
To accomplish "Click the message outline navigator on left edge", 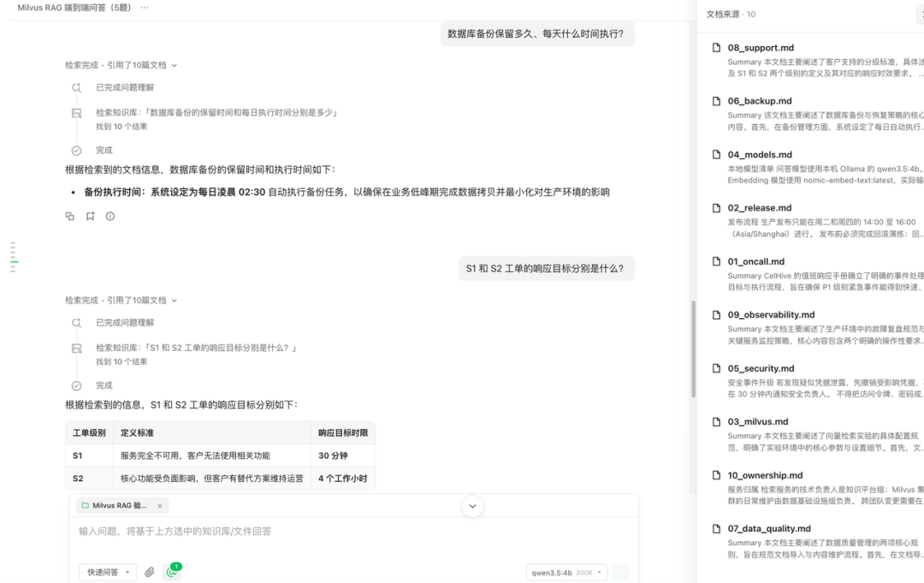I will pyautogui.click(x=14, y=257).
